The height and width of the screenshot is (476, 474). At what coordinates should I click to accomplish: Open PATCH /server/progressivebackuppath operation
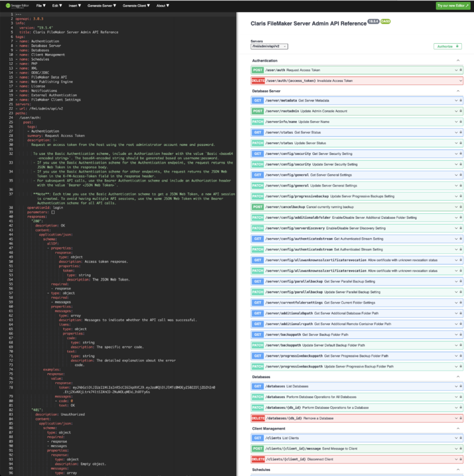(357, 366)
